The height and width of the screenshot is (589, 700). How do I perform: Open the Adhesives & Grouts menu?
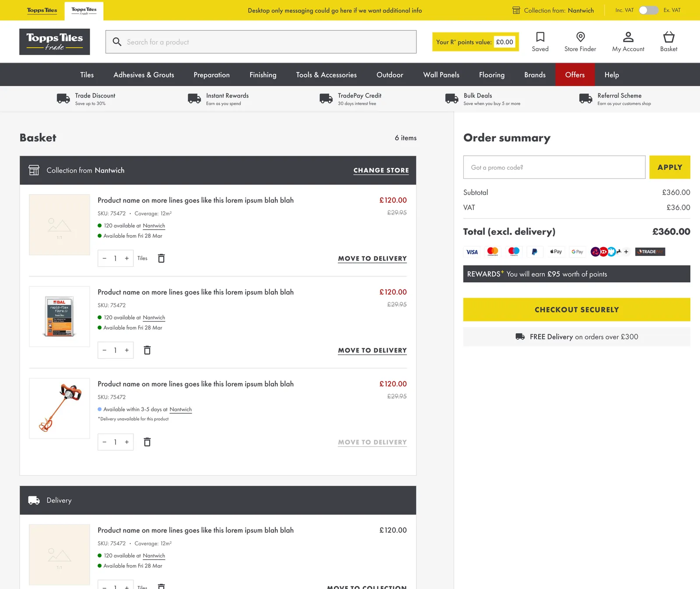coord(144,75)
